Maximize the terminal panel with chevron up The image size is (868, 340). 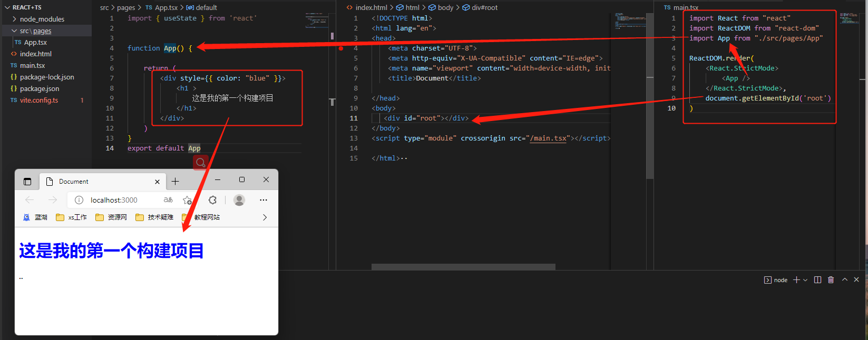[x=845, y=280]
